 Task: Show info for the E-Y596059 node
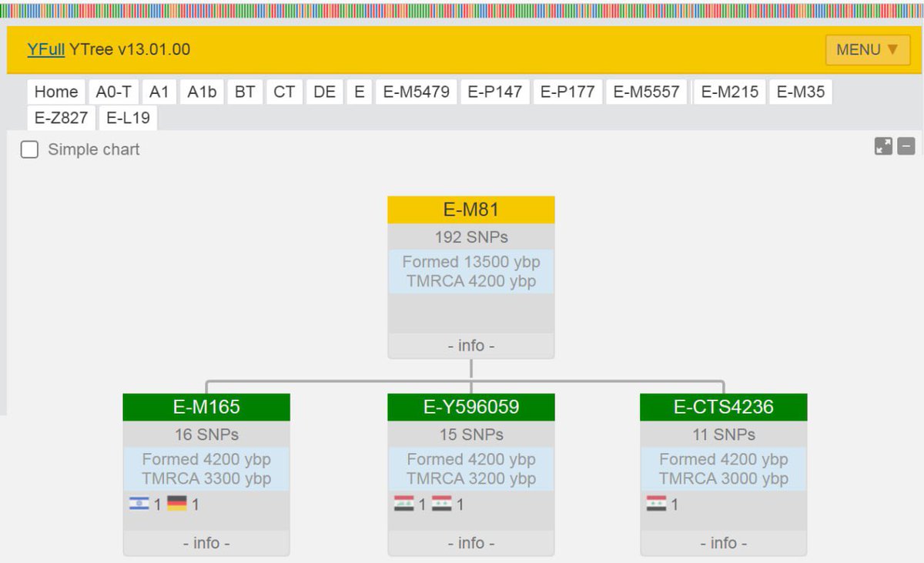pos(471,543)
